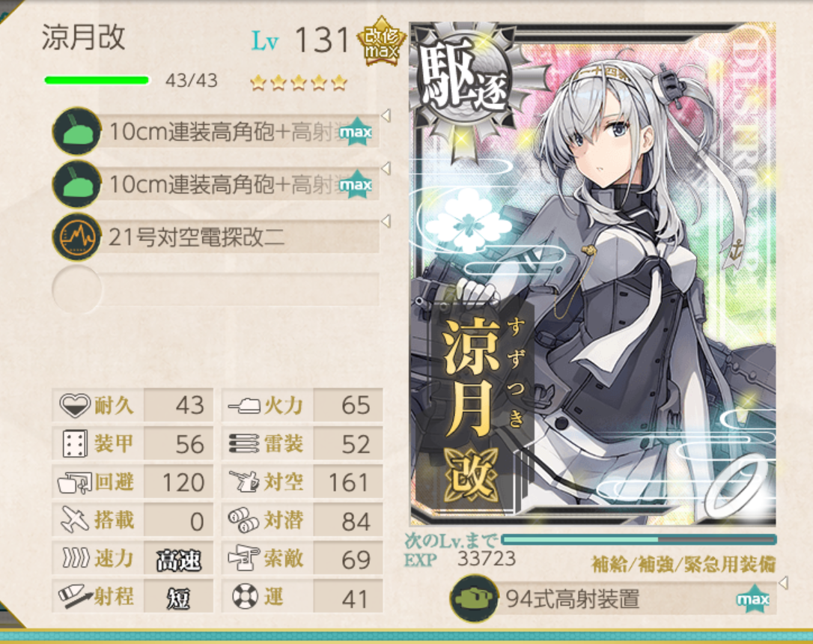Image resolution: width=813 pixels, height=644 pixels.
Task: Click the second 10cm high-angle gun icon
Action: (77, 184)
